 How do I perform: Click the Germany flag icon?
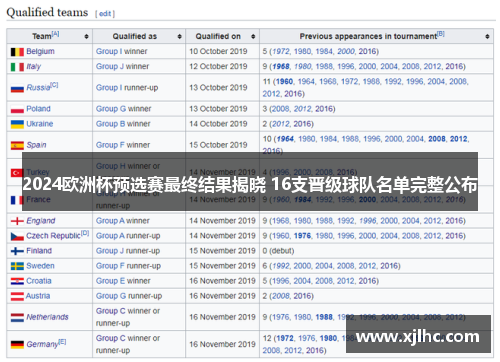[x=17, y=344]
